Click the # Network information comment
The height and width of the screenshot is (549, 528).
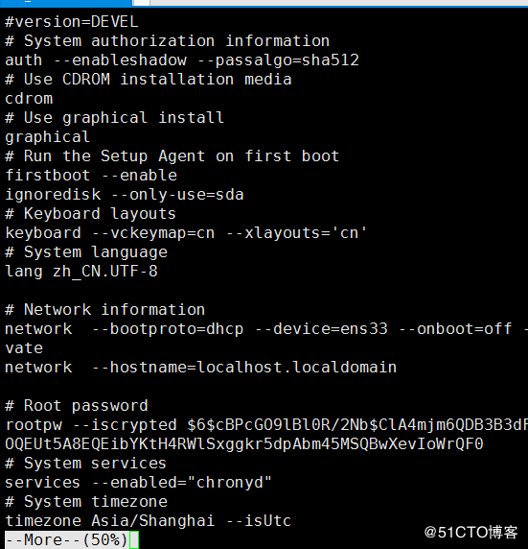[105, 310]
